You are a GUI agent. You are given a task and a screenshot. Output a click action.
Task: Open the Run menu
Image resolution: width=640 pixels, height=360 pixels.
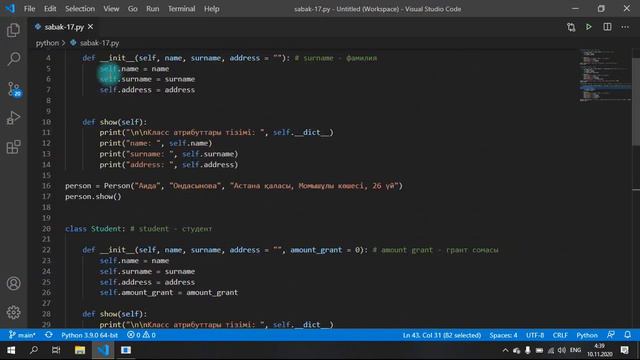click(153, 9)
